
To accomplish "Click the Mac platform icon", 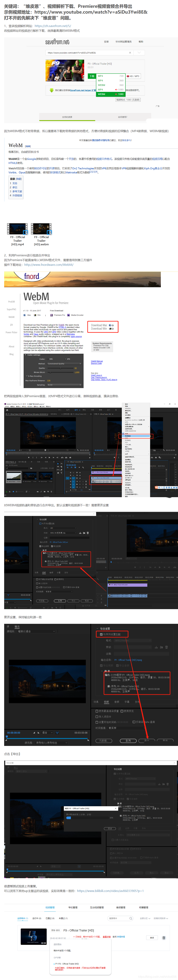I will click(25, 315).
